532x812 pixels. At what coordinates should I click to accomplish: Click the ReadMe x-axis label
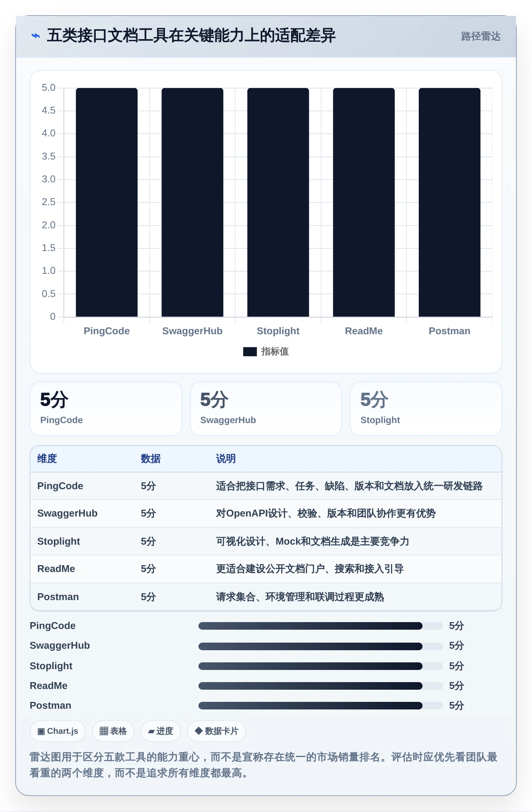[x=364, y=331]
